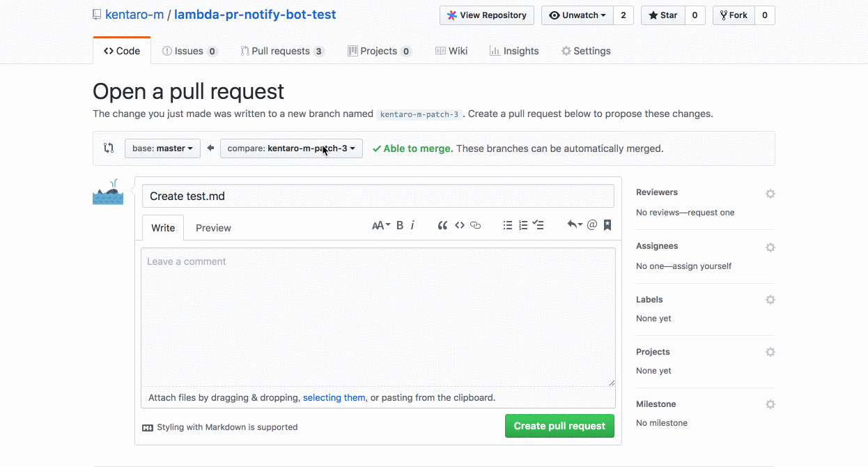Open the Wiki tab
The width and height of the screenshot is (868, 467).
click(451, 51)
